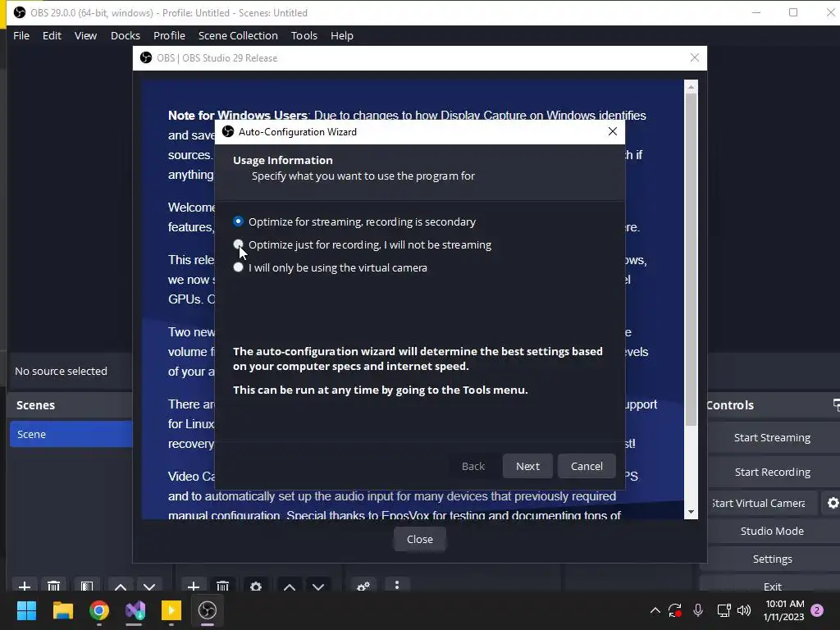Image resolution: width=840 pixels, height=630 pixels.
Task: Open the File menu
Action: coord(21,35)
